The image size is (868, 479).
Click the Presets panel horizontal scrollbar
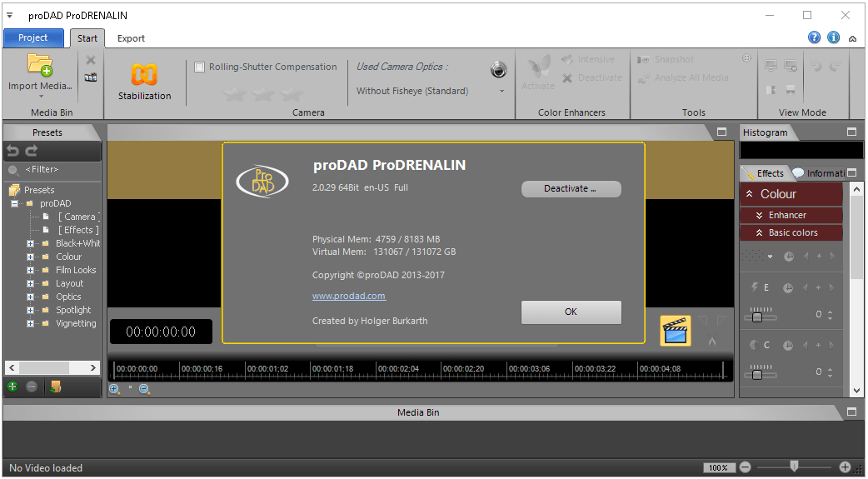(52, 367)
